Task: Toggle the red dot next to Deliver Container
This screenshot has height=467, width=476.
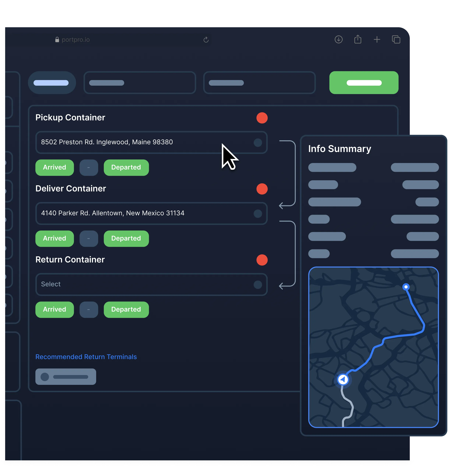Action: 262,189
